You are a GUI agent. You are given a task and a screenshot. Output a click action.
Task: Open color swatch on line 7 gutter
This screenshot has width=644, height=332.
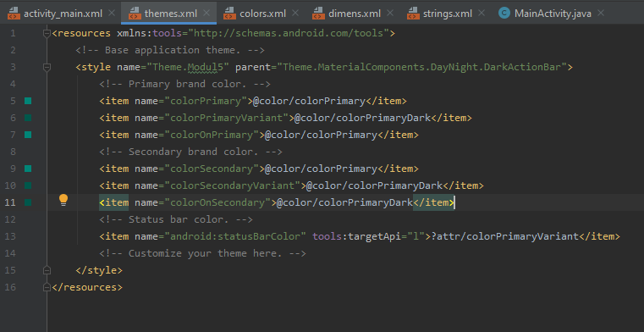28,135
